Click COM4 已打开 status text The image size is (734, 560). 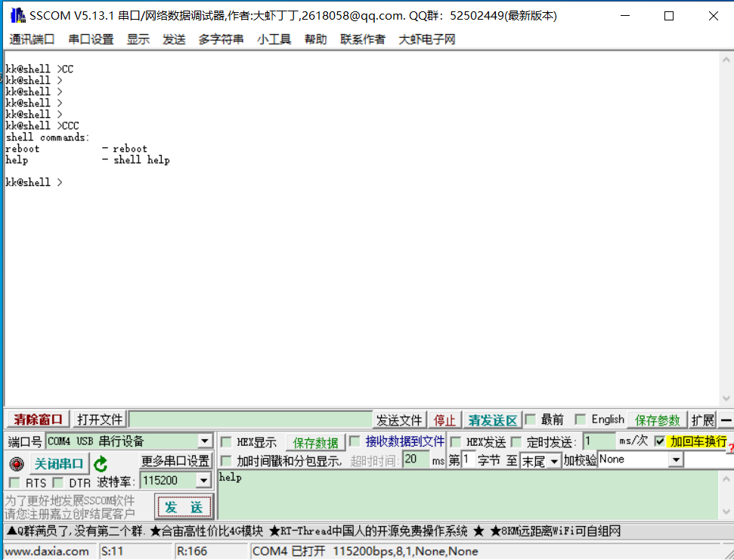point(365,551)
